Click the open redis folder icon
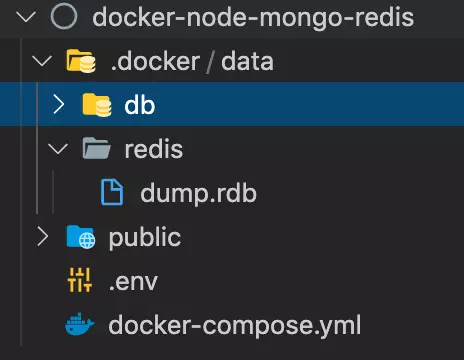 [97, 148]
